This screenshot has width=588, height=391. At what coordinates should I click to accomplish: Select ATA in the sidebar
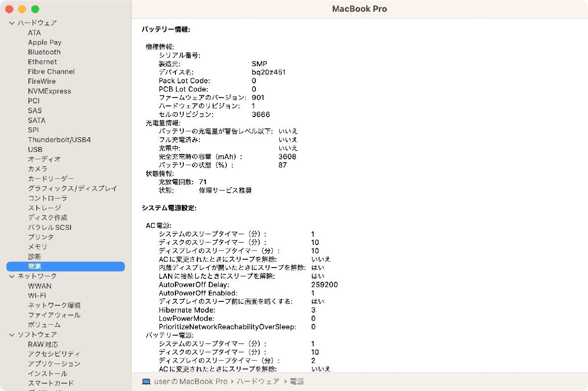[x=34, y=33]
